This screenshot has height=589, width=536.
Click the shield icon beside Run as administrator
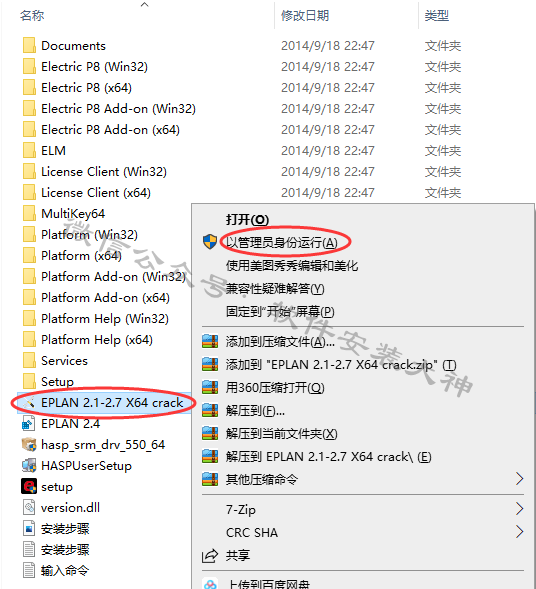coord(210,242)
